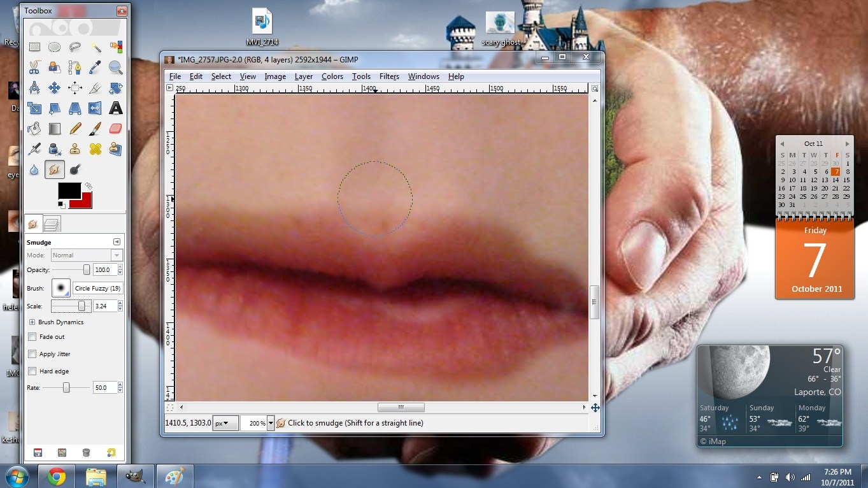The height and width of the screenshot is (488, 868).
Task: Select the Perspective Clone tool
Action: pyautogui.click(x=115, y=148)
